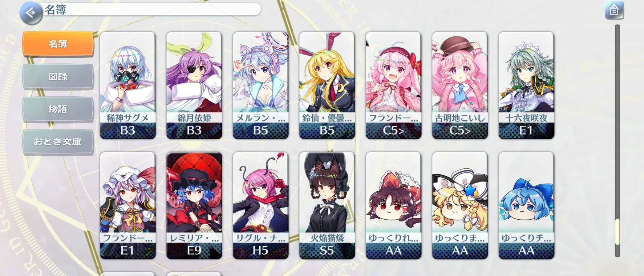Select the フランドー E1 card

pyautogui.click(x=127, y=205)
